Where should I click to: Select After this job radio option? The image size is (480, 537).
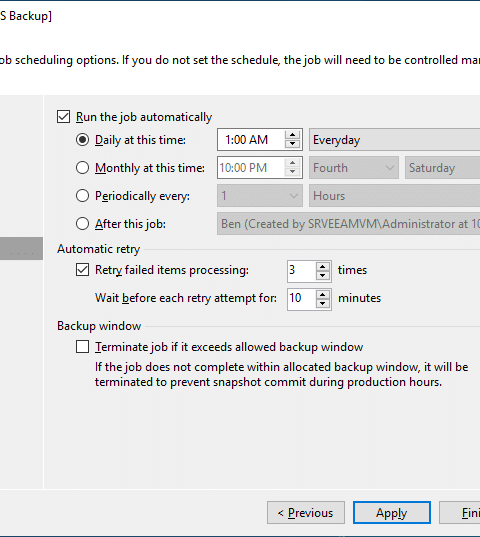83,224
